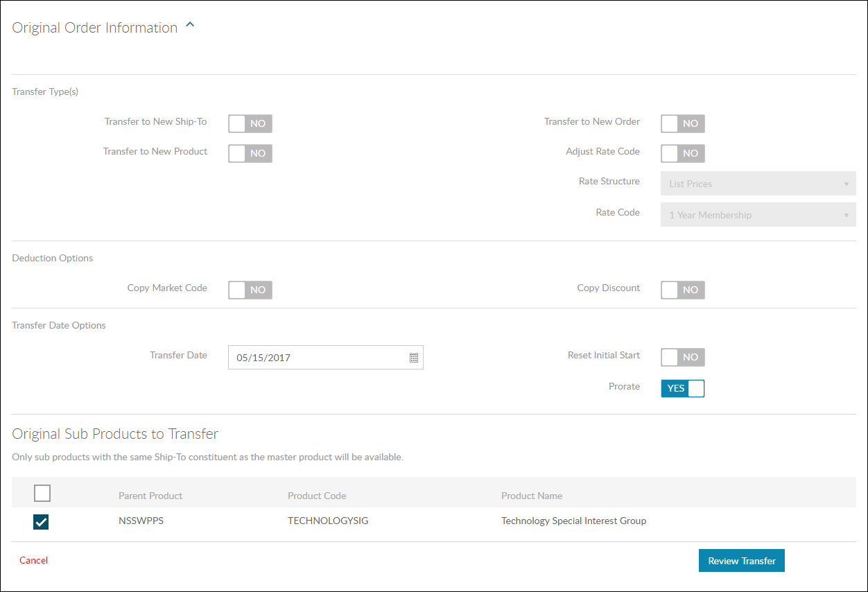868x592 pixels.
Task: Click the Deduction Options section label
Action: pyautogui.click(x=53, y=258)
